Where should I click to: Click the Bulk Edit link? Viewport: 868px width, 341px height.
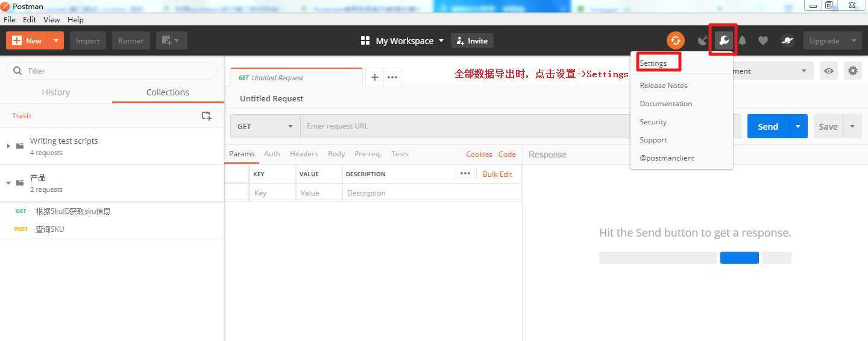pyautogui.click(x=497, y=174)
